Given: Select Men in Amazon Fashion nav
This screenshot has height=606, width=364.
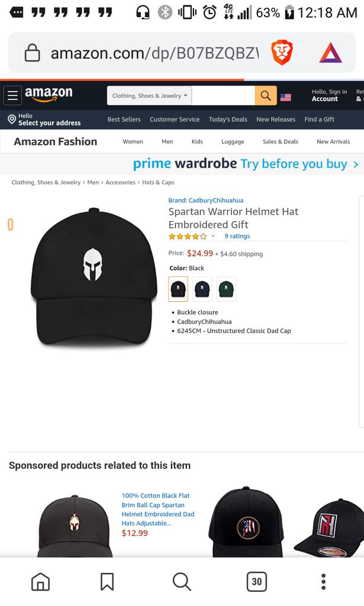Looking at the screenshot, I should tap(167, 141).
